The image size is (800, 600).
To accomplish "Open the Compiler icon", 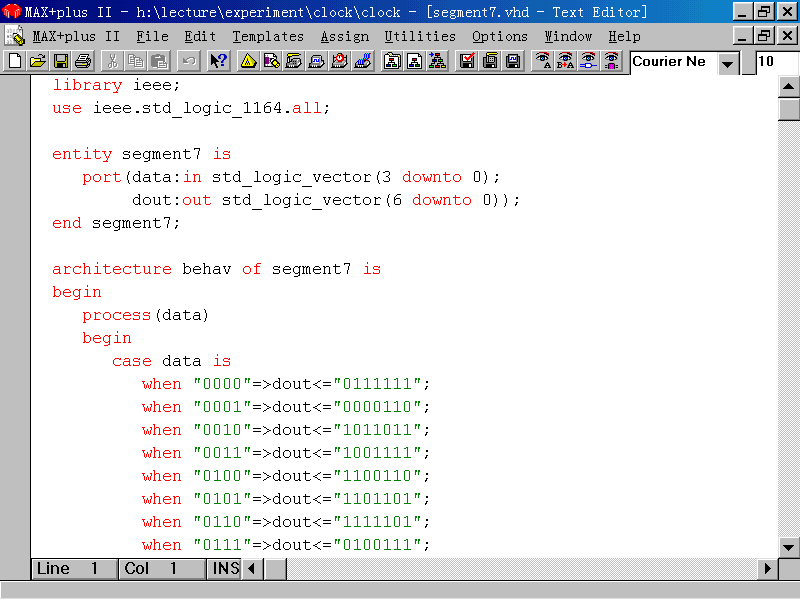I will 294,62.
